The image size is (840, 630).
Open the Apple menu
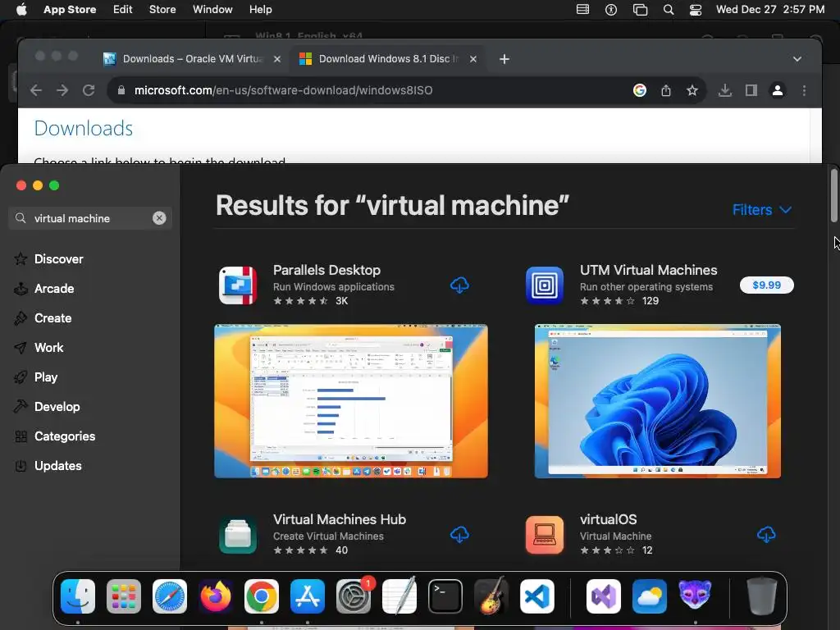click(21, 10)
